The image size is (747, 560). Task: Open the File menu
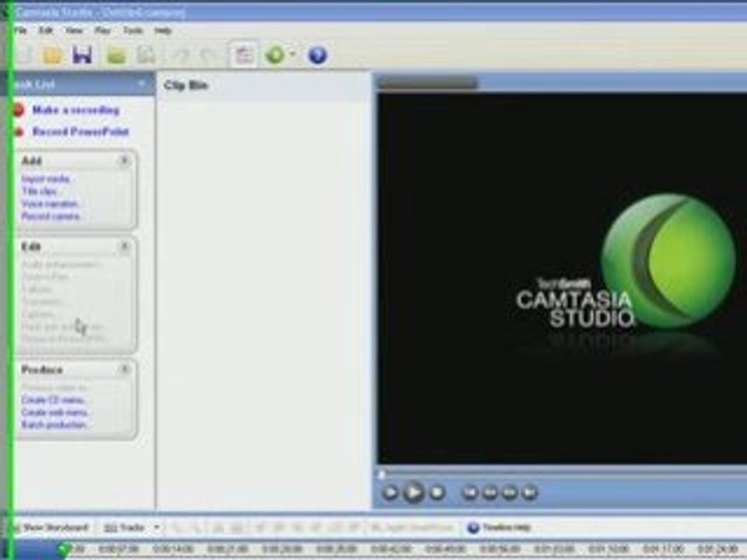(x=20, y=30)
